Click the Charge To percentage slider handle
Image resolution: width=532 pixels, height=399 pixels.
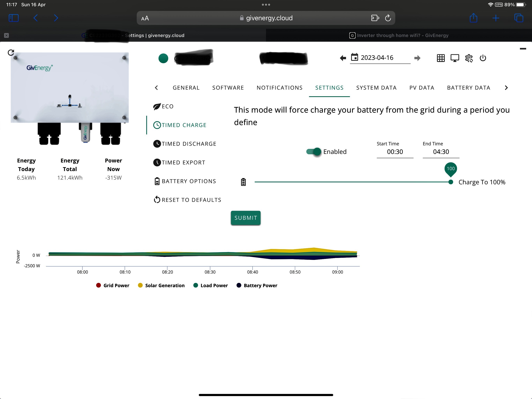click(451, 182)
